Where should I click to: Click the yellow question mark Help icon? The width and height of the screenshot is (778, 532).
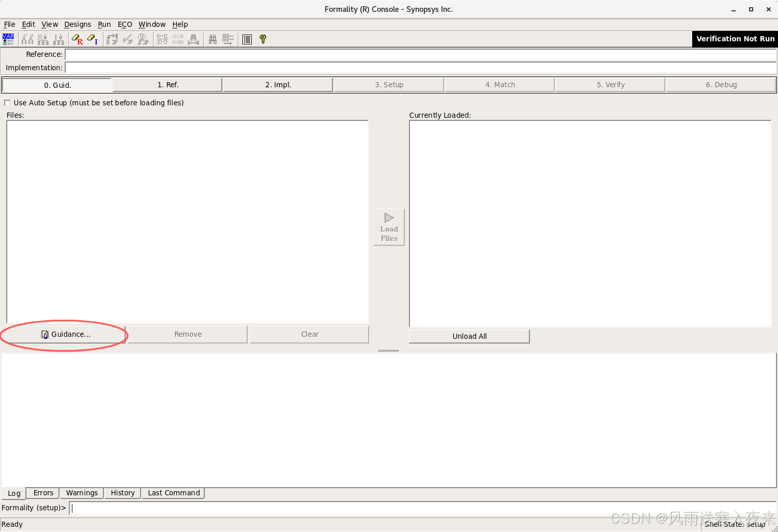coord(263,39)
